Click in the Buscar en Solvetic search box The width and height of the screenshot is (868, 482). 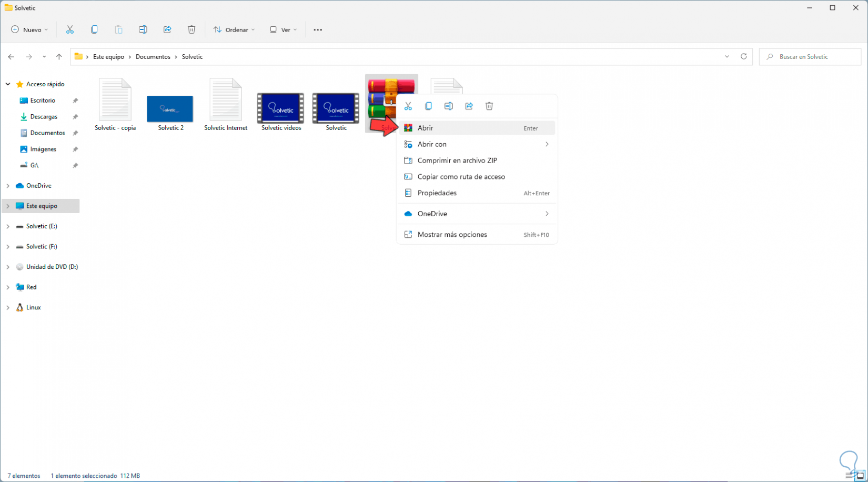tap(810, 57)
